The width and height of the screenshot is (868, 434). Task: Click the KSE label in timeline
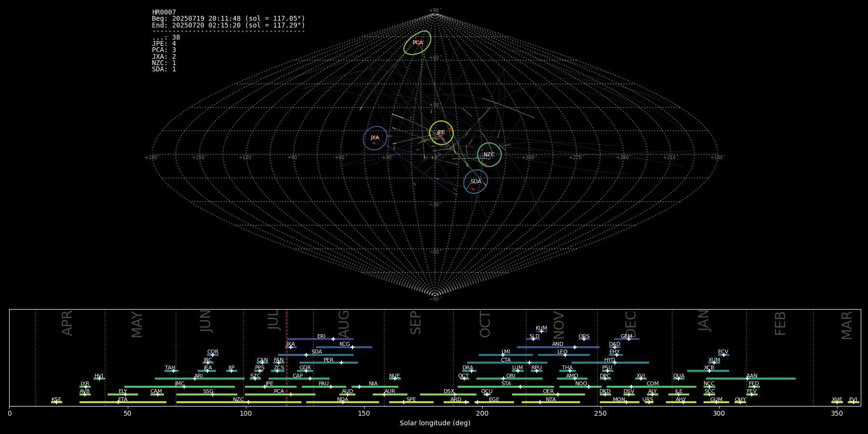(56, 400)
